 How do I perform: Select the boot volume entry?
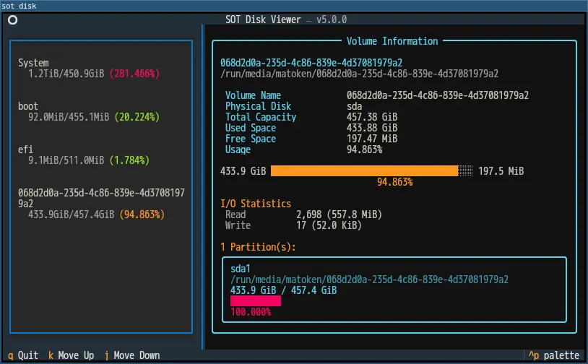101,112
